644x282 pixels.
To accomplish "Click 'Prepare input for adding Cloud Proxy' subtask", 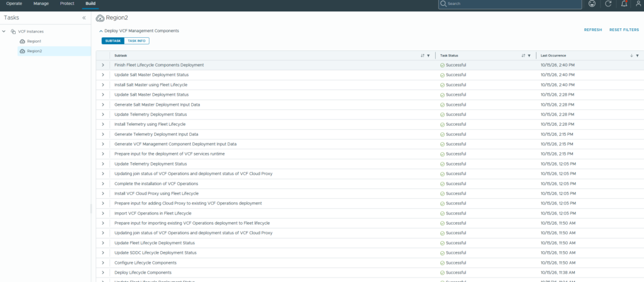I will [188, 203].
